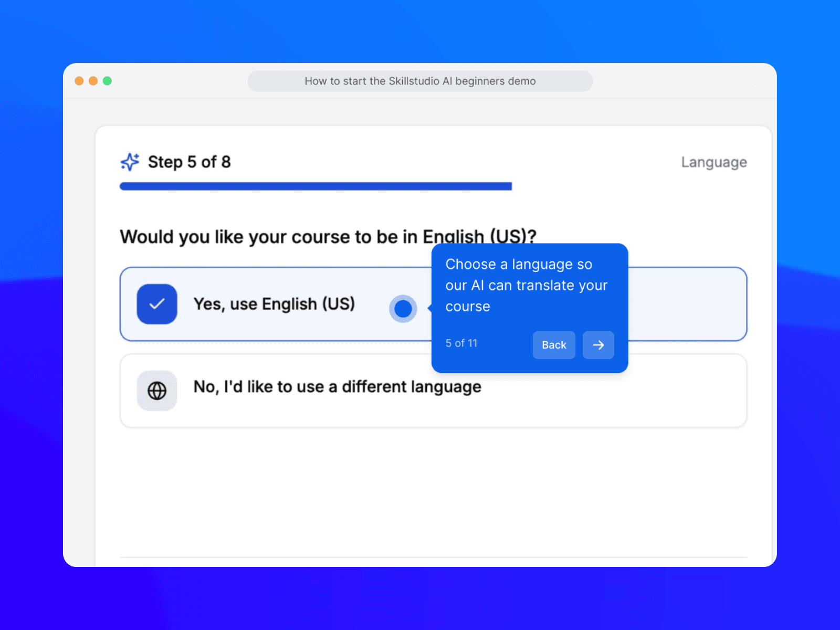Click the pulsing blue hotspot dot
The height and width of the screenshot is (630, 840).
point(403,309)
